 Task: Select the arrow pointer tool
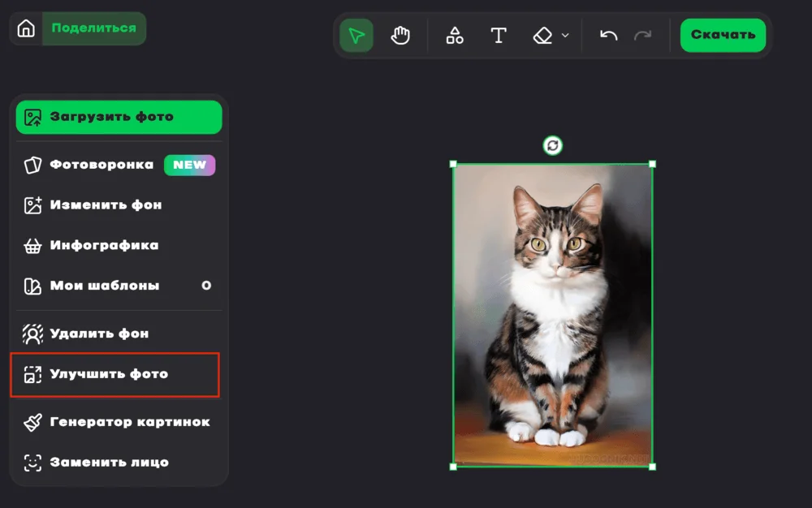pos(356,35)
